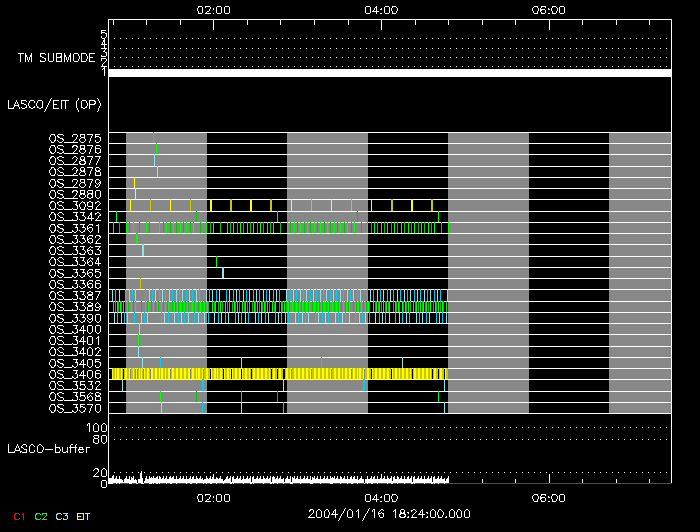This screenshot has height=532, width=700.
Task: Click the 04:00 tick on top axis
Action: pos(382,10)
